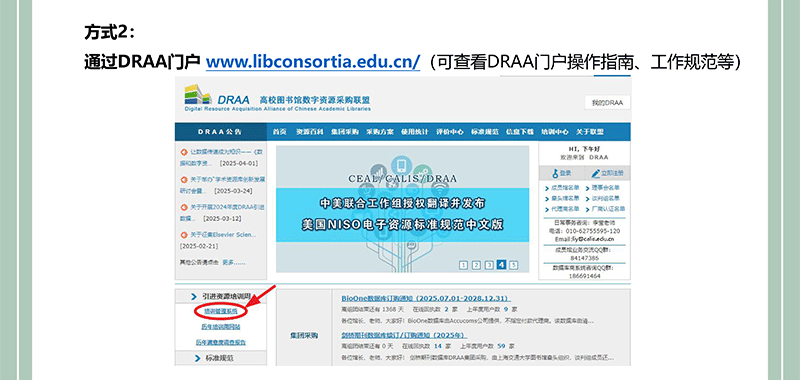Click the QQ group number 84147386
The width and height of the screenshot is (800, 380).
click(x=584, y=259)
